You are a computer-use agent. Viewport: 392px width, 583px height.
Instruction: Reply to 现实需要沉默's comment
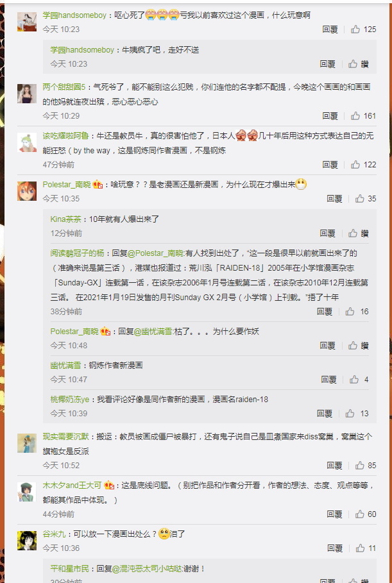(x=334, y=466)
